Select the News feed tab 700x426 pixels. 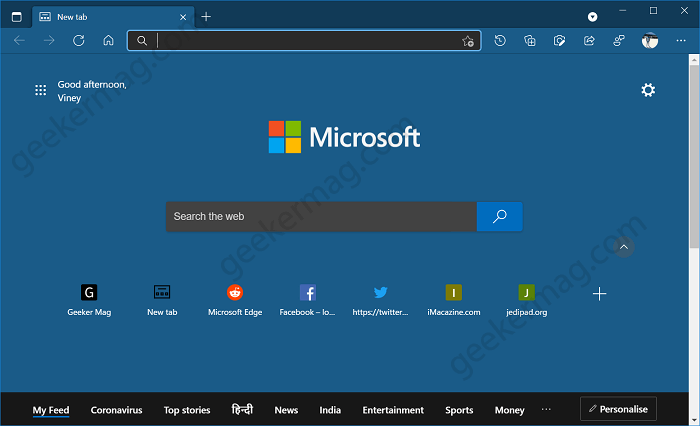286,410
